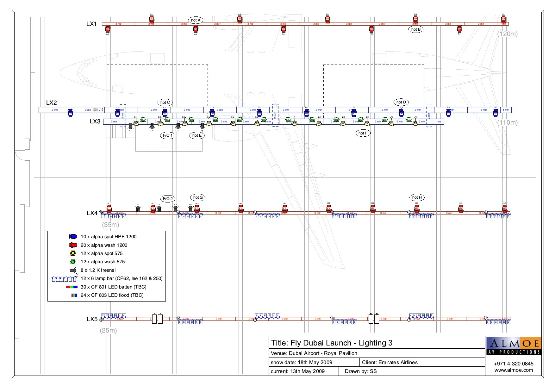The image size is (555, 392).
Task: Select the 'hot D' oval label
Action: [401, 102]
